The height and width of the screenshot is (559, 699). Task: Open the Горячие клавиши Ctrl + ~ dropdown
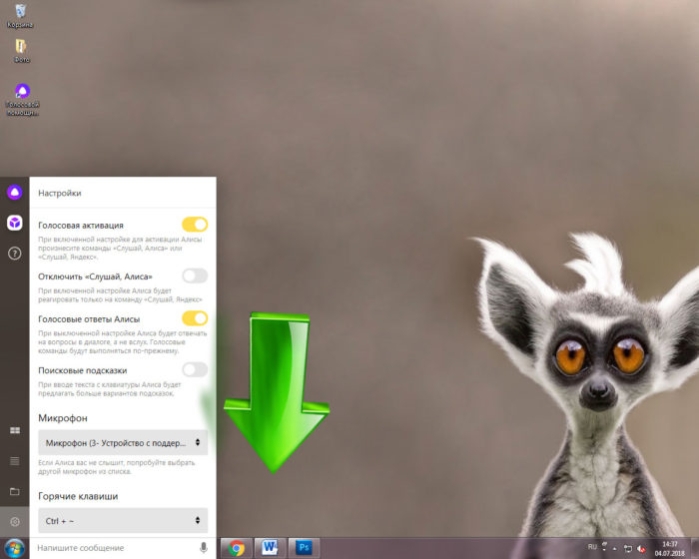pyautogui.click(x=123, y=521)
